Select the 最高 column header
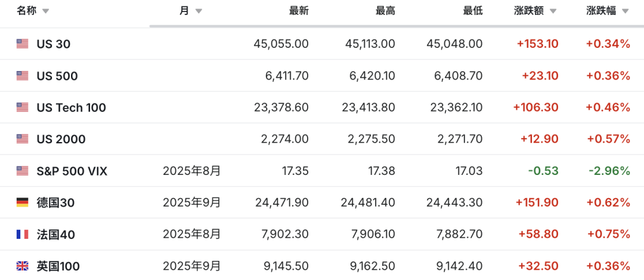 click(385, 11)
